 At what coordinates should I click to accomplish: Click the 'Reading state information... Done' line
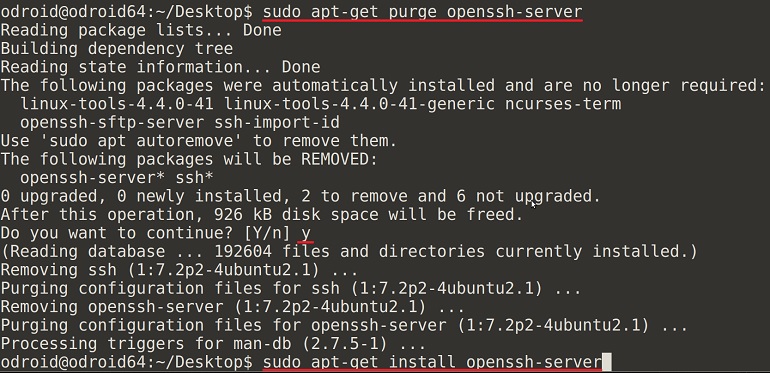pyautogui.click(x=160, y=67)
